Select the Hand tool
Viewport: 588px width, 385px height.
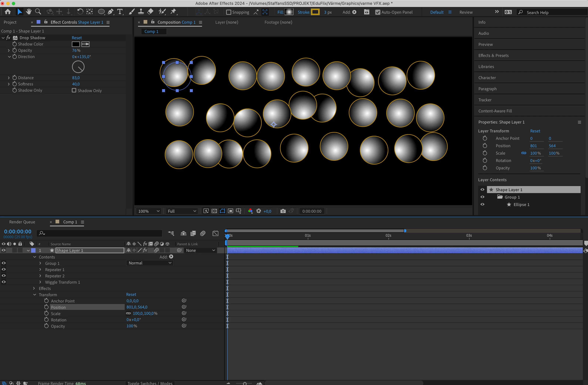tap(29, 12)
